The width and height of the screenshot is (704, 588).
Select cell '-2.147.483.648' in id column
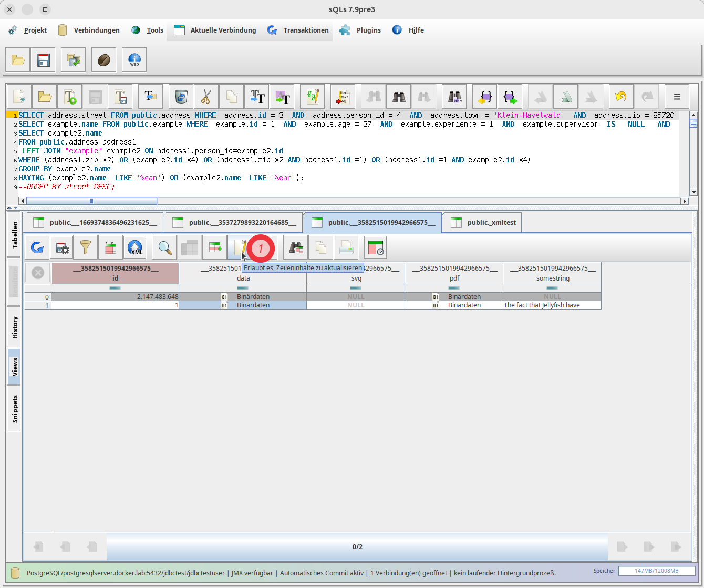tap(115, 296)
